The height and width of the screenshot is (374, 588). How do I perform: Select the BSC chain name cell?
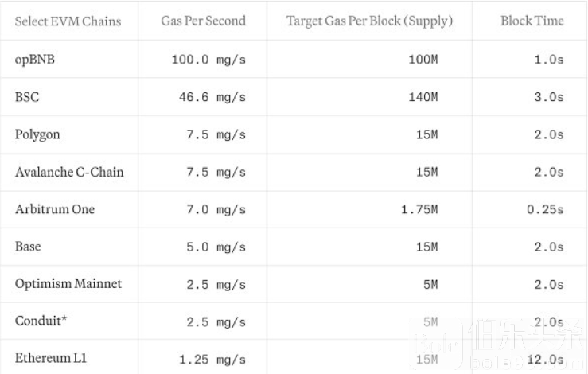tap(27, 97)
